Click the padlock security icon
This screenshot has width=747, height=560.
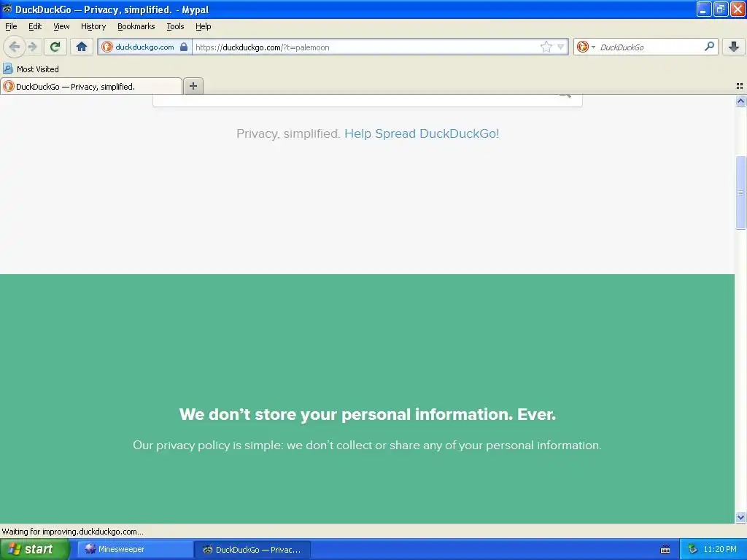183,47
